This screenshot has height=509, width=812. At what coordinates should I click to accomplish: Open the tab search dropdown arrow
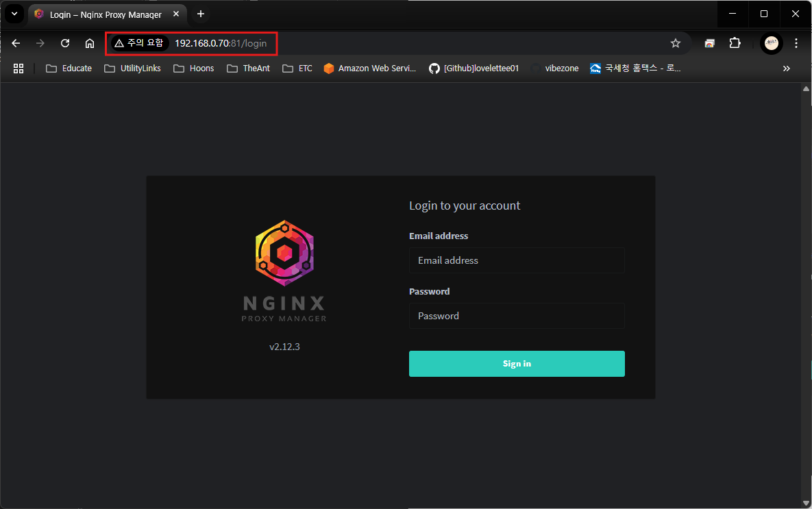coord(14,14)
